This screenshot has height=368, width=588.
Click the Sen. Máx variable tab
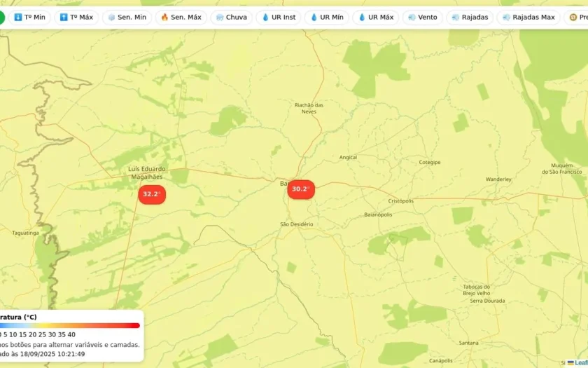pyautogui.click(x=181, y=18)
